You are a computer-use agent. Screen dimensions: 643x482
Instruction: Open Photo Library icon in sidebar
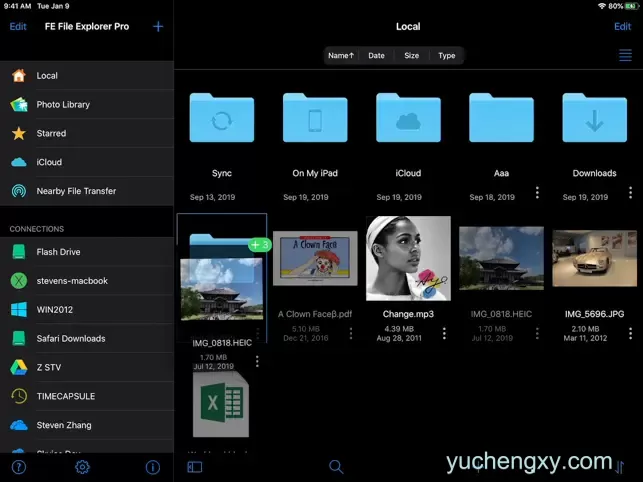[19, 105]
